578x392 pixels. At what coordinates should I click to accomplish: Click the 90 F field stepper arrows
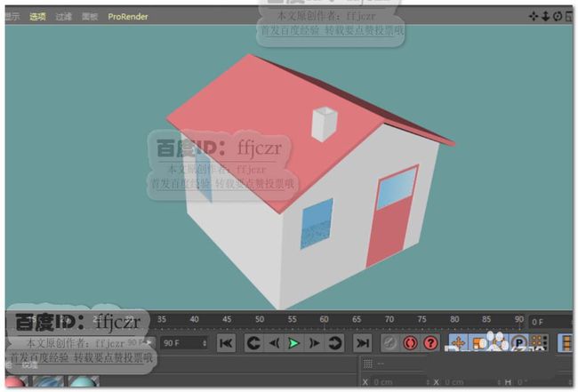(205, 343)
